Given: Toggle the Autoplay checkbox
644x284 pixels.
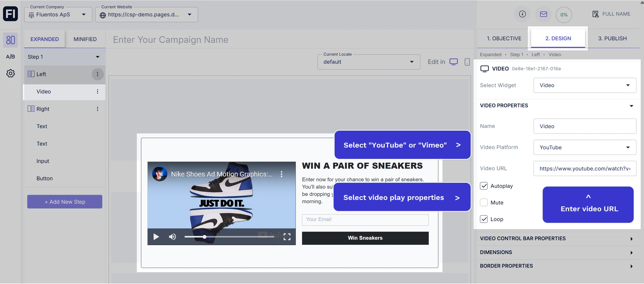Looking at the screenshot, I should [484, 186].
